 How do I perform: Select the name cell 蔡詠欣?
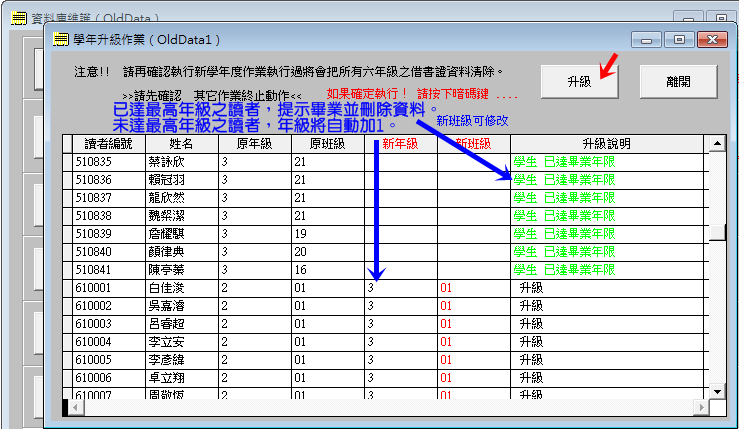click(x=182, y=162)
